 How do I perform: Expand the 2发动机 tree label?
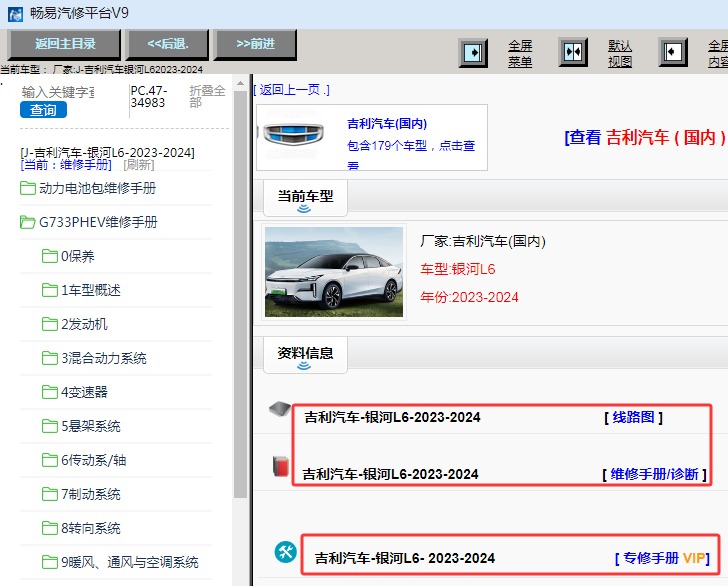pyautogui.click(x=84, y=324)
